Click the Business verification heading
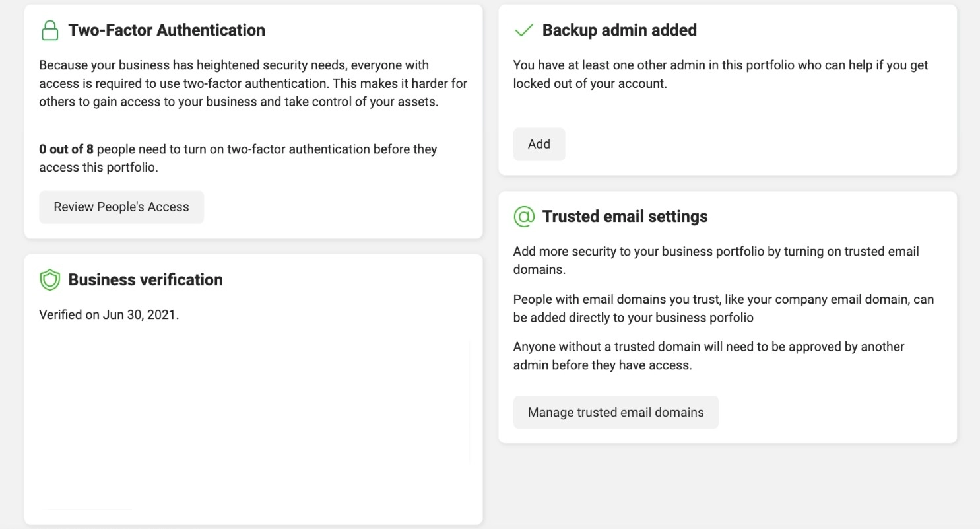The height and width of the screenshot is (529, 980). (146, 280)
